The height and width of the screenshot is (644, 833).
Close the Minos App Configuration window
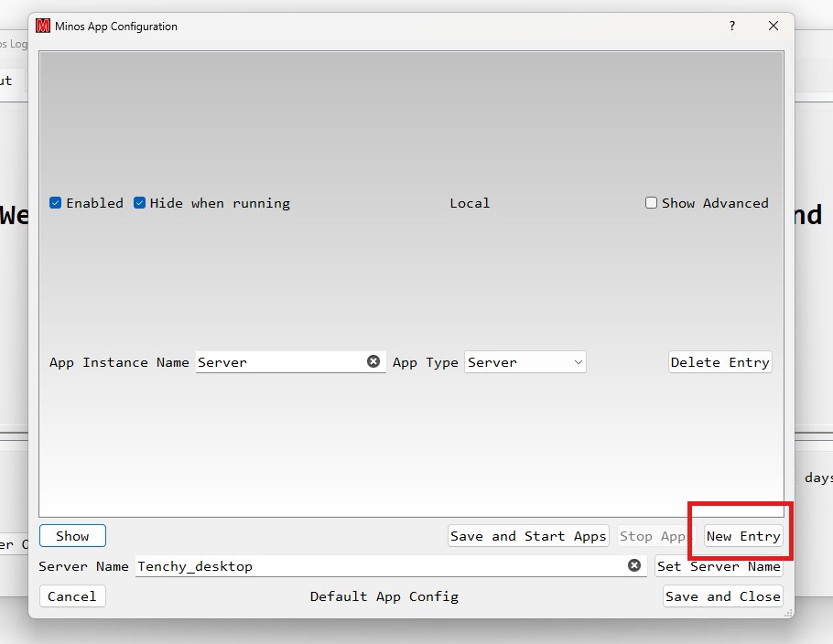(x=773, y=26)
